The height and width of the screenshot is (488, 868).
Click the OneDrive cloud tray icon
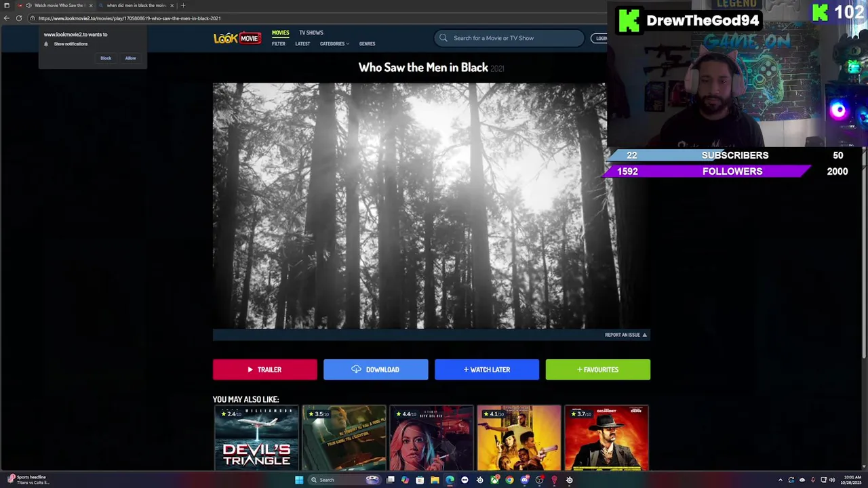click(802, 480)
